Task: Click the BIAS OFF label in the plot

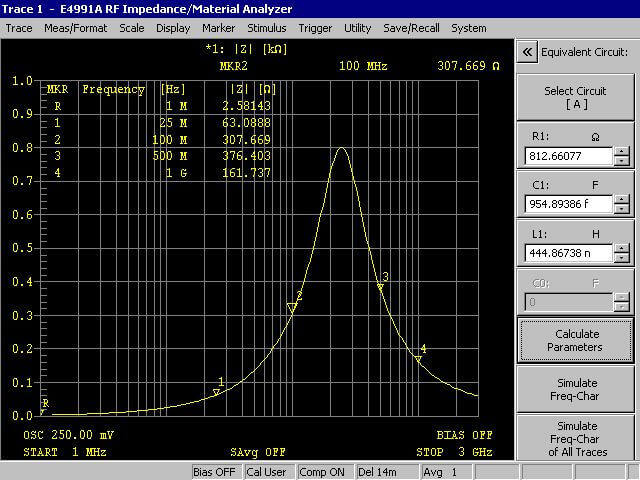Action: (x=464, y=435)
